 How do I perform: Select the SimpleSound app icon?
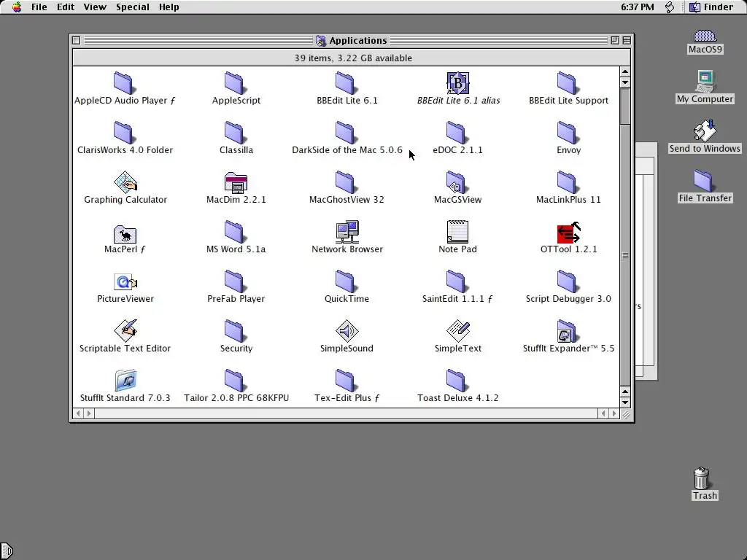point(347,330)
